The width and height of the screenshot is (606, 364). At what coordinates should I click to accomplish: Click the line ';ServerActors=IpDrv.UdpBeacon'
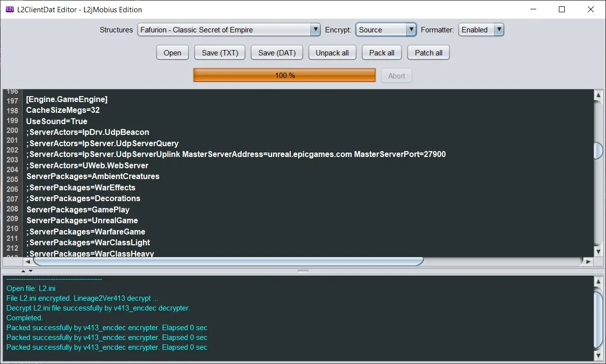87,132
